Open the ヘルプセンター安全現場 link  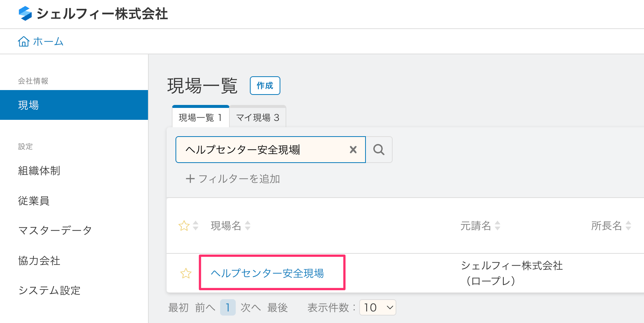(267, 274)
